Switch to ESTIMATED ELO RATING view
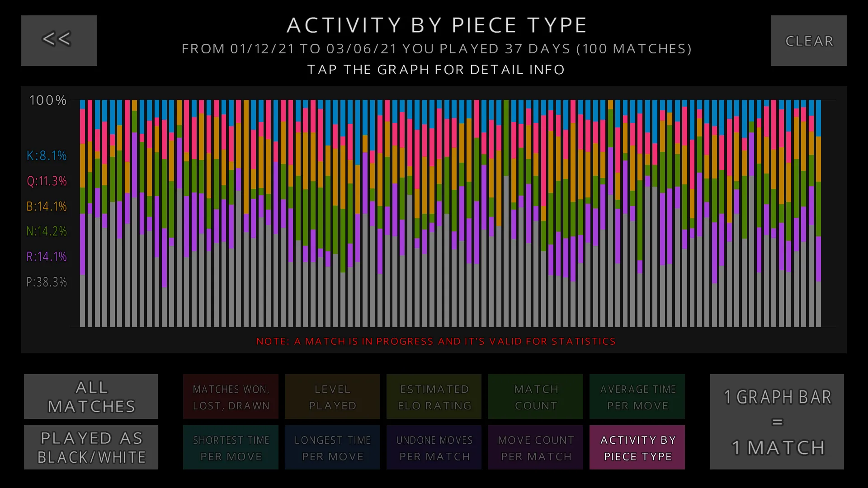This screenshot has height=488, width=868. tap(434, 397)
